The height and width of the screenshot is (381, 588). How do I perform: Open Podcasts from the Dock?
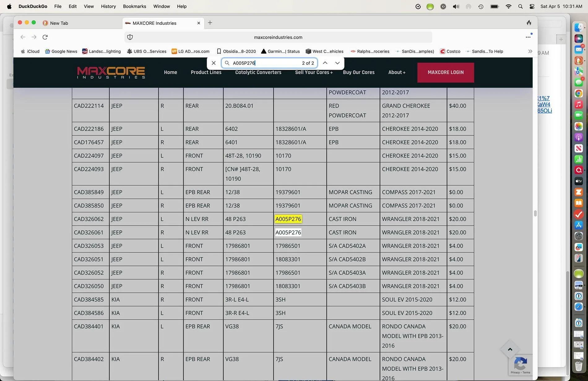tap(579, 137)
